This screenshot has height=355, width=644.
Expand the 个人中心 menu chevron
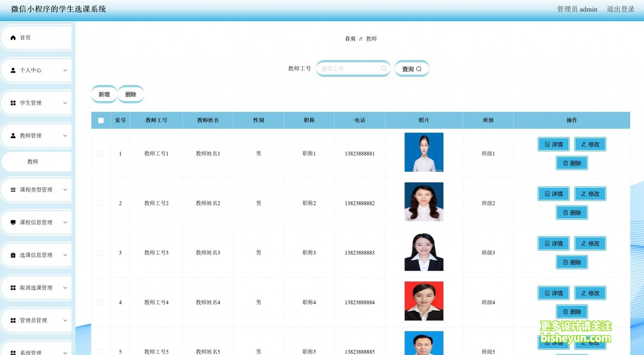pos(65,70)
